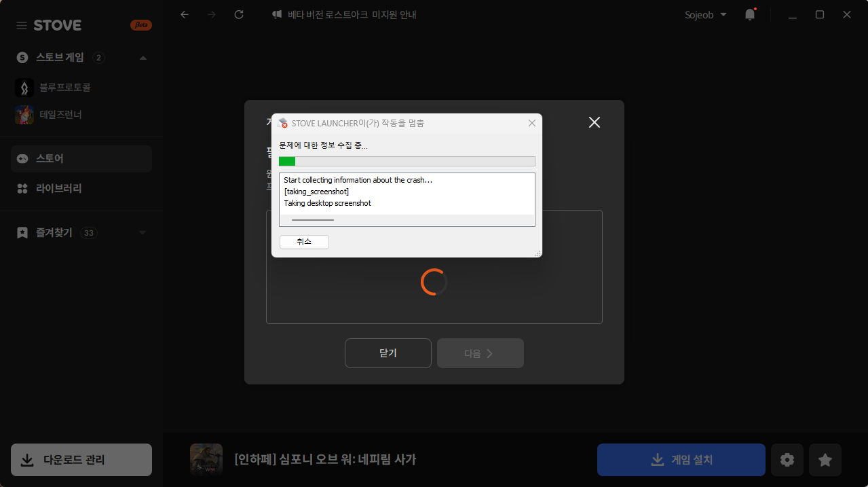
Task: Close the dark install dialog with X
Action: tap(595, 122)
